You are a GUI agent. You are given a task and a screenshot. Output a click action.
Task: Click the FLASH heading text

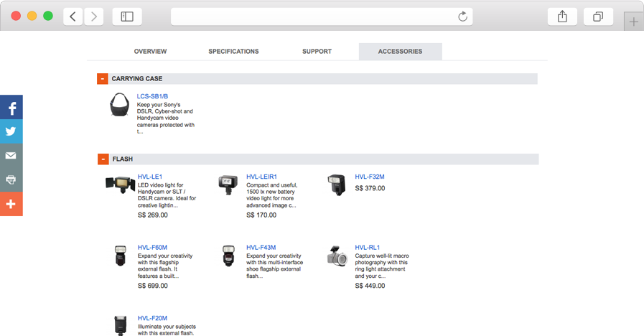123,159
